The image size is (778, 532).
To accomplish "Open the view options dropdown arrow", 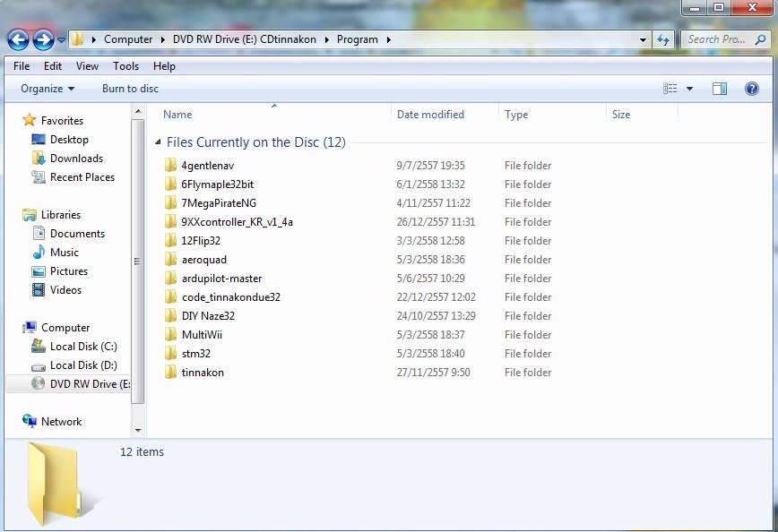I will click(689, 89).
